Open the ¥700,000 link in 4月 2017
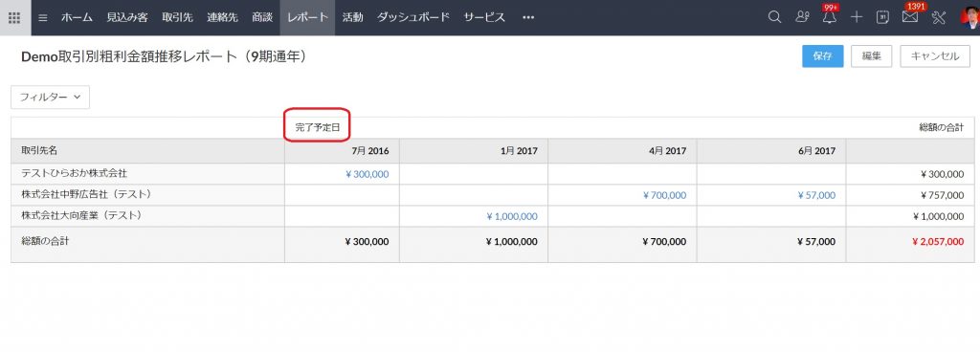This screenshot has height=352, width=980. [x=664, y=195]
